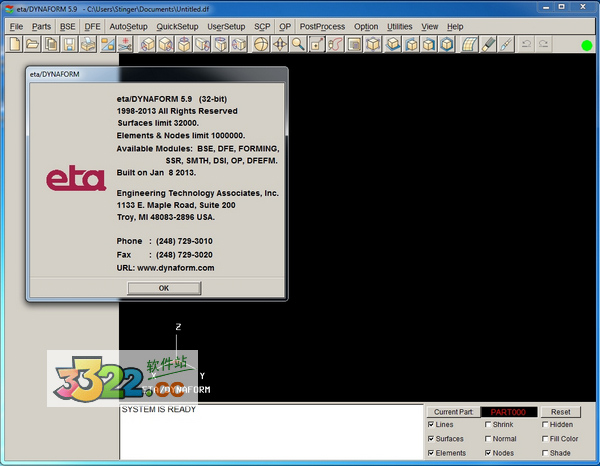Click the Zoom magnifying glass icon
The height and width of the screenshot is (466, 600).
298,44
